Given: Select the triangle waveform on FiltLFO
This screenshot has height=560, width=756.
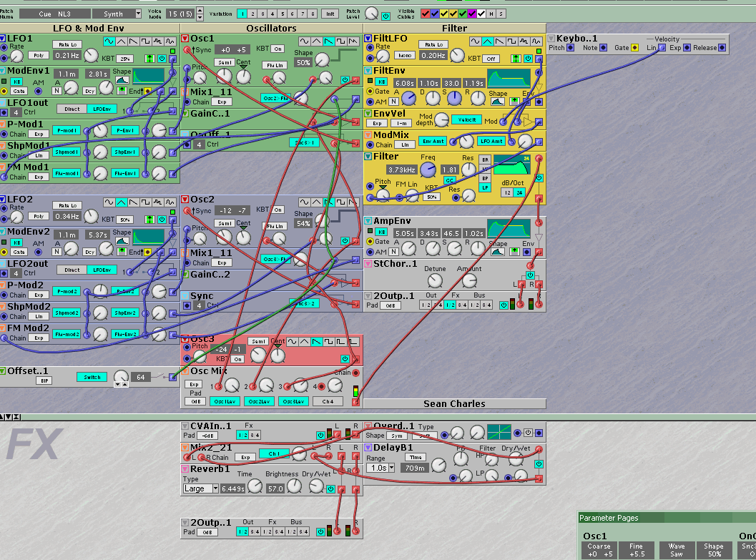Looking at the screenshot, I should (488, 41).
